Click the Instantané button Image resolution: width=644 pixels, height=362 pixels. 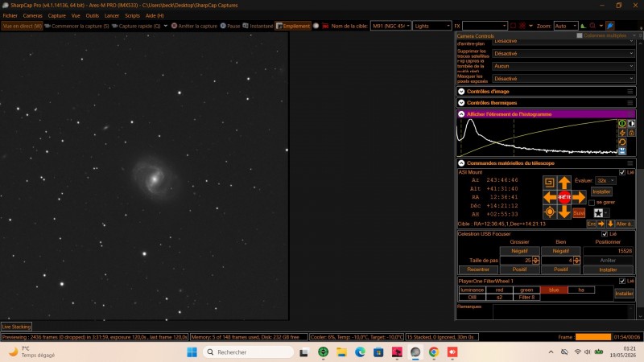[258, 26]
